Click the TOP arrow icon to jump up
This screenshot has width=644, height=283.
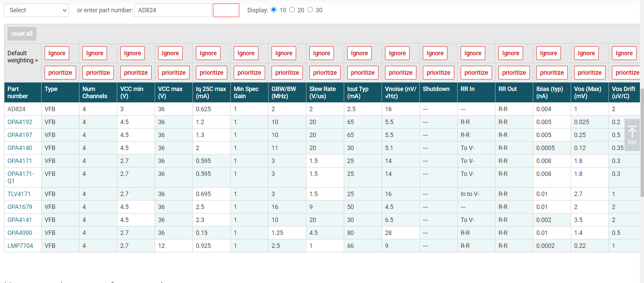(x=632, y=135)
